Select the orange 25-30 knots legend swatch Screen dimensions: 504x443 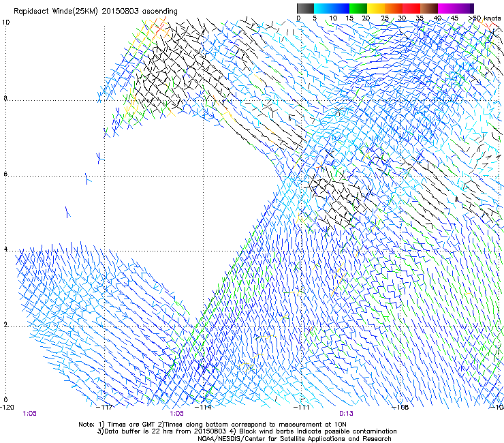[x=394, y=8]
